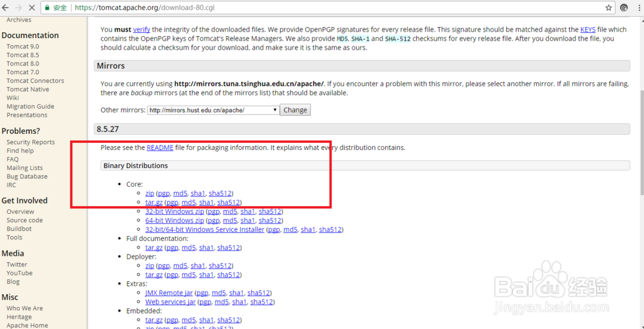Download 32-bit/64-bit Windows Service Installer
The height and width of the screenshot is (329, 644).
click(x=205, y=230)
